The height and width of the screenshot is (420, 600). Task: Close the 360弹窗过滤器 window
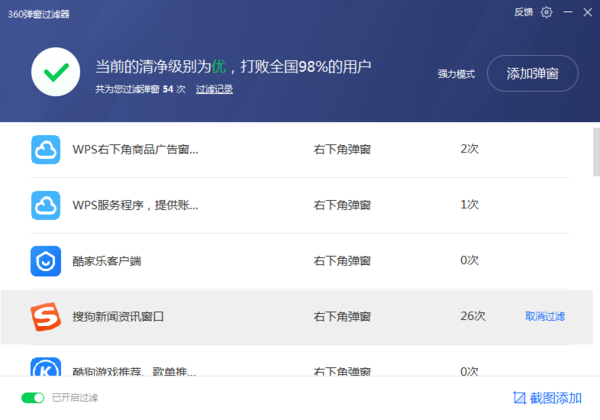(x=589, y=12)
